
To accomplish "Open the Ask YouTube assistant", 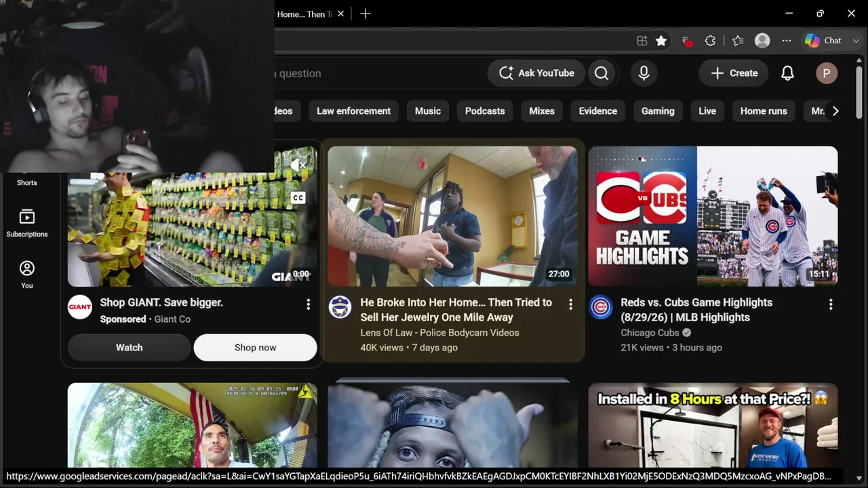I will [536, 73].
